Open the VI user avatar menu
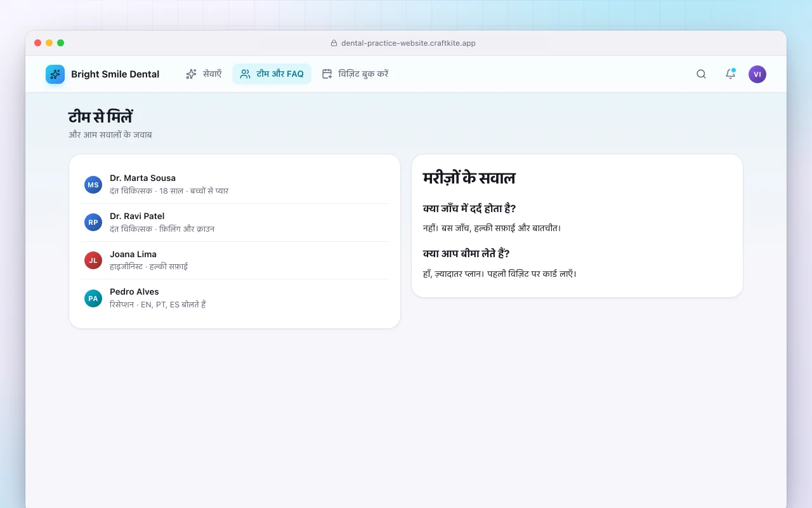Screen dimensions: 812x508 coord(757,74)
